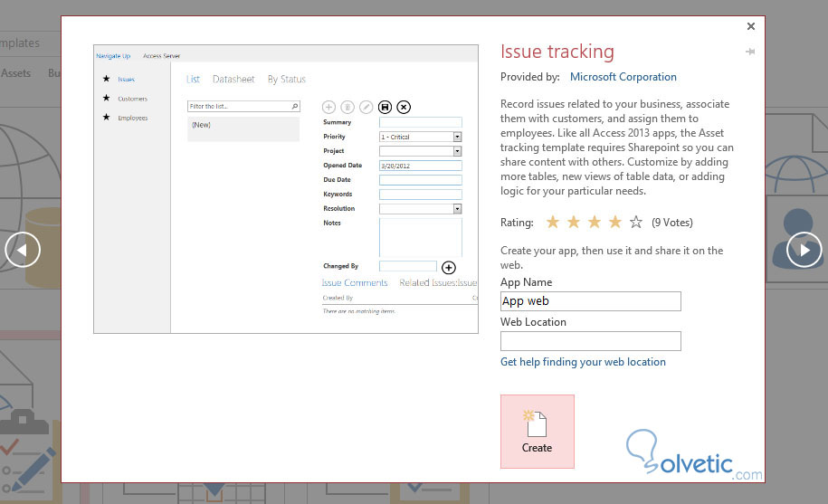Click the Keywords field in preview
The width and height of the screenshot is (828, 504).
tap(421, 195)
